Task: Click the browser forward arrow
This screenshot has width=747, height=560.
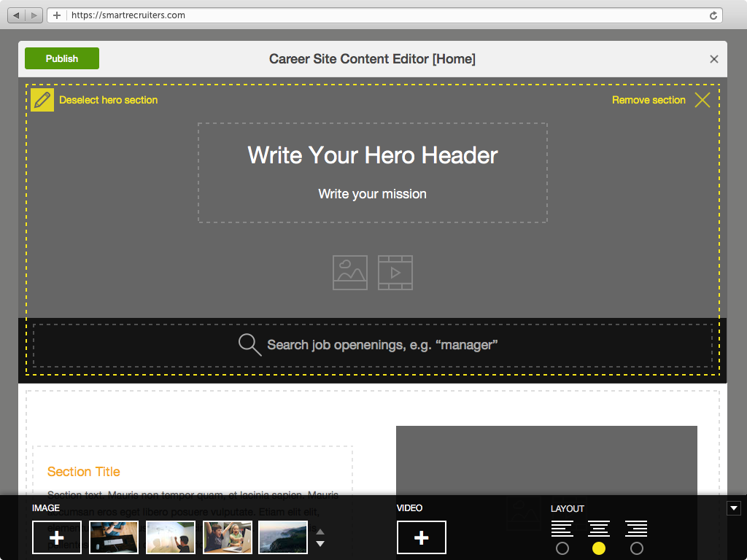Action: tap(34, 15)
